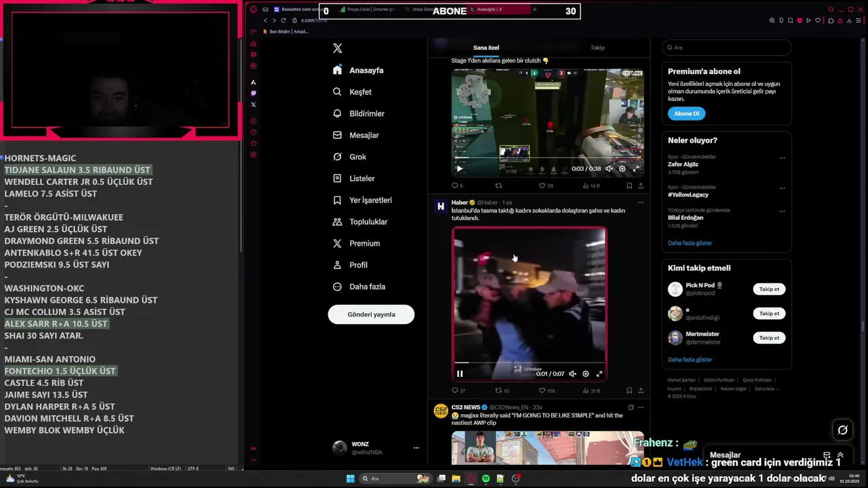This screenshot has width=868, height=488.
Task: Repost the Haber post (10 reposts)
Action: pyautogui.click(x=502, y=390)
